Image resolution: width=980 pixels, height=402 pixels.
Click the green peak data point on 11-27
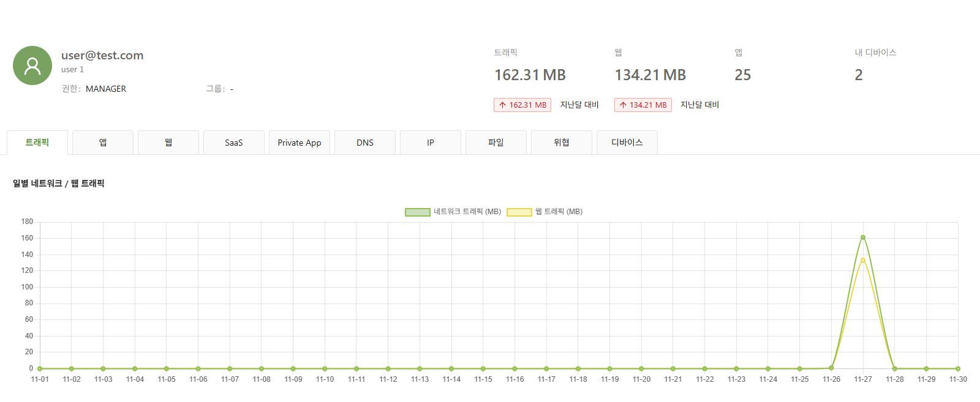pos(863,237)
